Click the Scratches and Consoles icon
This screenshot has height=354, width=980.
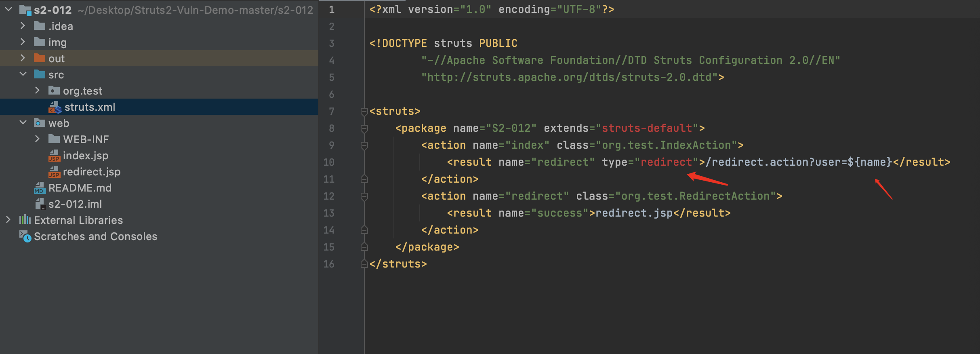[x=25, y=236]
